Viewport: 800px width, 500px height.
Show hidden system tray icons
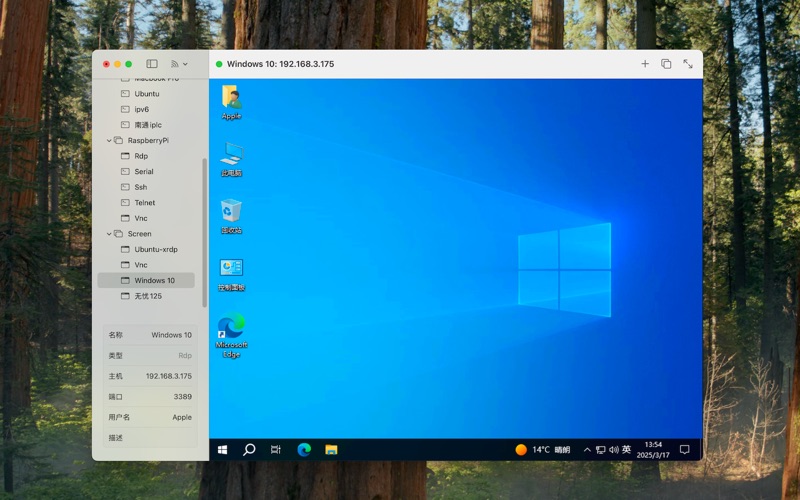click(587, 450)
